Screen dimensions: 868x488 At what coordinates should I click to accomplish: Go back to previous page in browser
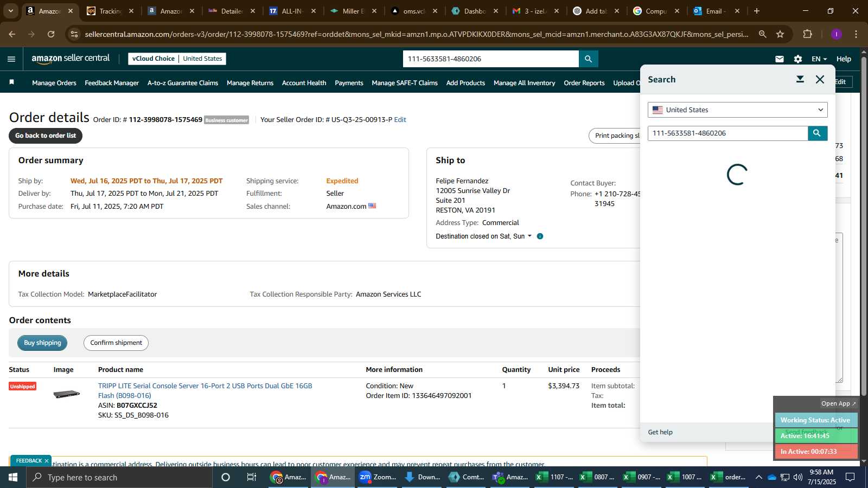point(12,34)
